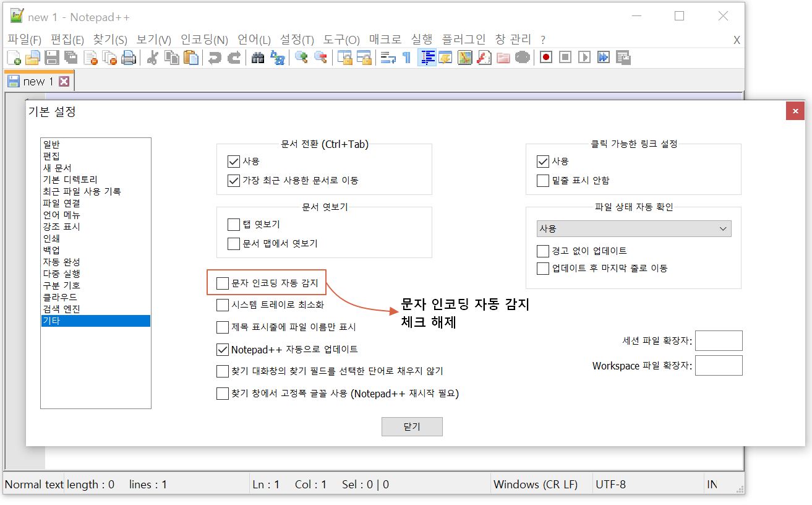Toggle synchronized horizontal scrolling icon

(x=364, y=58)
